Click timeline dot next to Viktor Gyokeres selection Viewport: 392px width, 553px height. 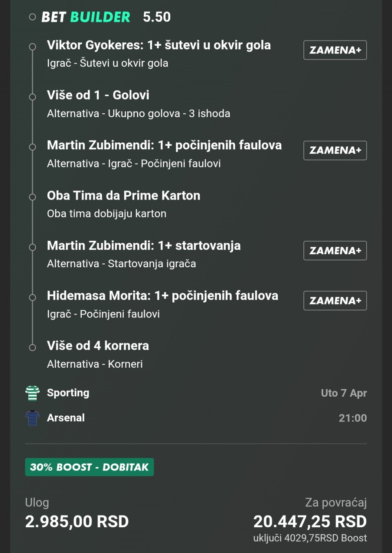(x=32, y=47)
